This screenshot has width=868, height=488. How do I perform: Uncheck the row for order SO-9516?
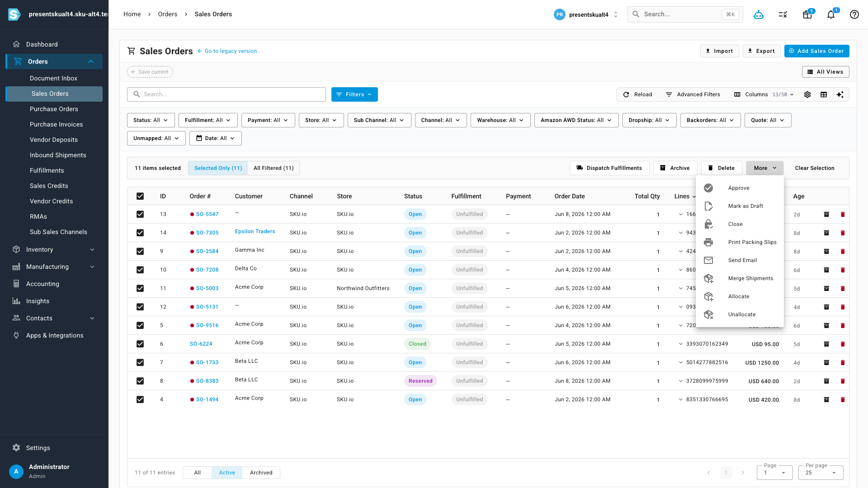point(140,325)
